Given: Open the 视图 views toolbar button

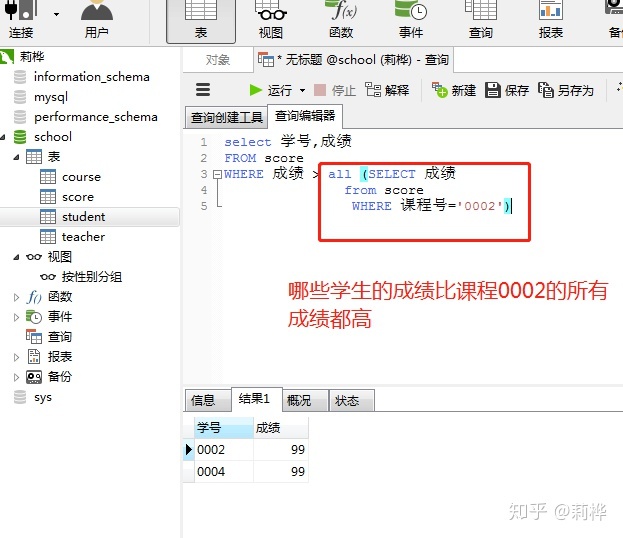Looking at the screenshot, I should coord(271,20).
